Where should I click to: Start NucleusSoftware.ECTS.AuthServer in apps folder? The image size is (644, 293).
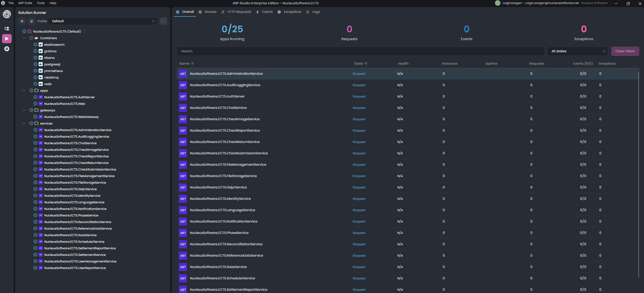[35, 97]
